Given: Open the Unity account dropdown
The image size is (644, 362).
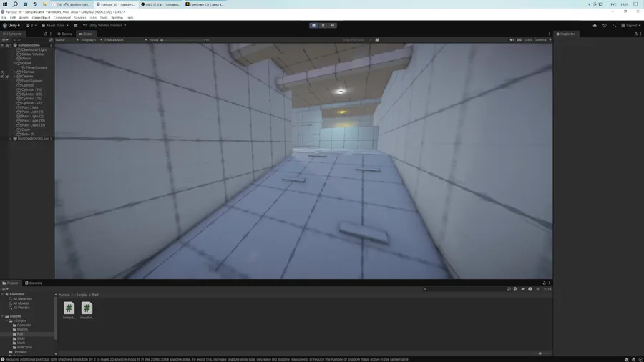Looking at the screenshot, I should coord(31,26).
